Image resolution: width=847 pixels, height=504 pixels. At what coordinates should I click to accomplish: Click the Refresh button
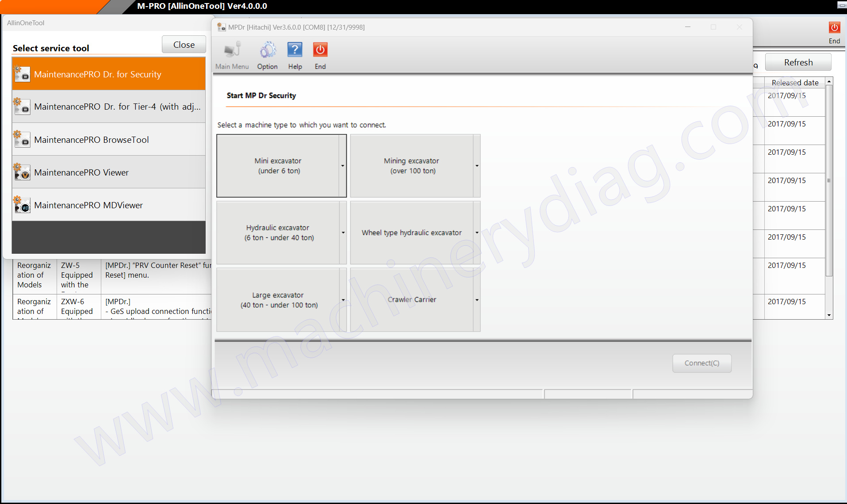point(798,62)
